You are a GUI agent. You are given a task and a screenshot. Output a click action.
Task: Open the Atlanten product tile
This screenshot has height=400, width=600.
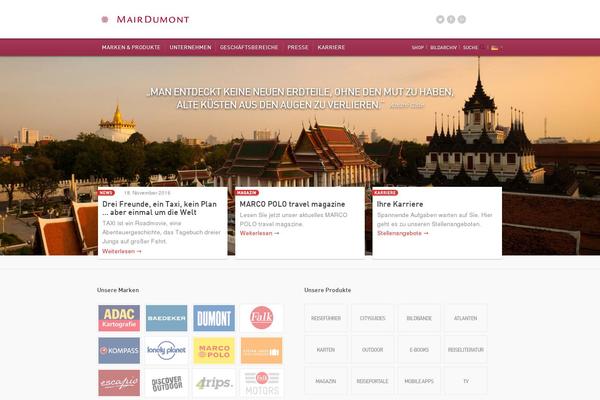click(466, 318)
